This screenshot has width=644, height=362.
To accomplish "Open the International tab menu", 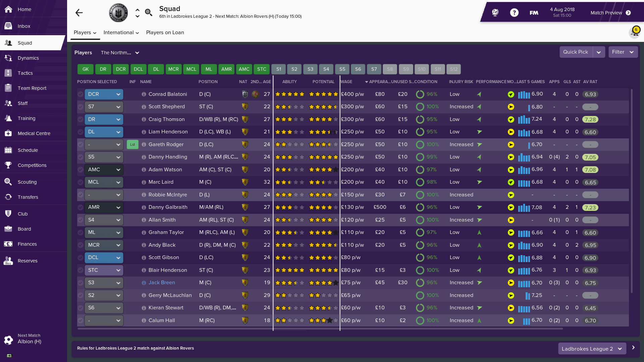I will pos(121,33).
